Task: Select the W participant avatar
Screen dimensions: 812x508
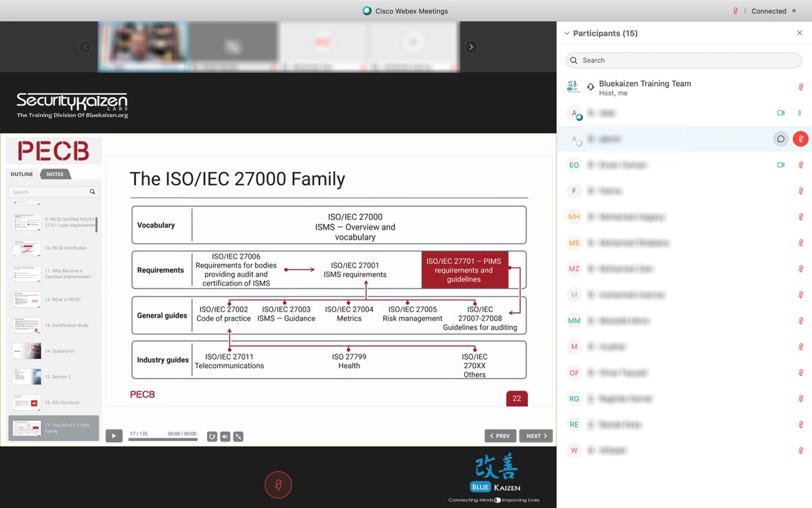Action: click(574, 450)
